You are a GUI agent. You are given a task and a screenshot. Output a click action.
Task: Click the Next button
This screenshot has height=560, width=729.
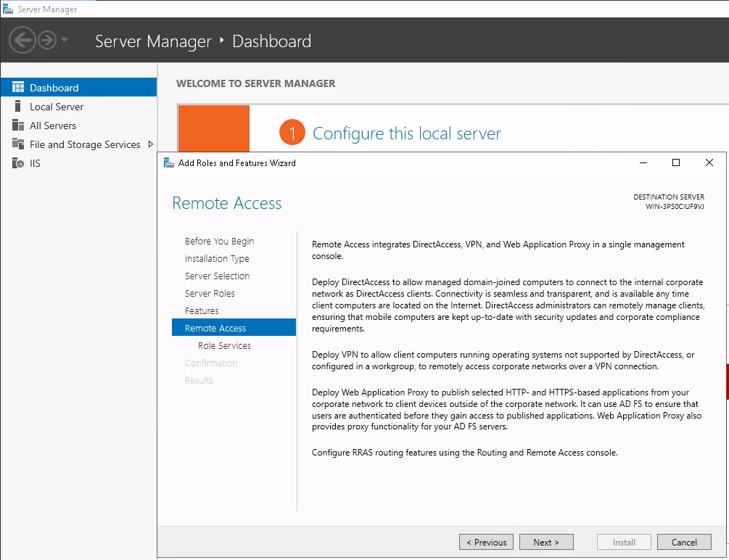point(546,542)
